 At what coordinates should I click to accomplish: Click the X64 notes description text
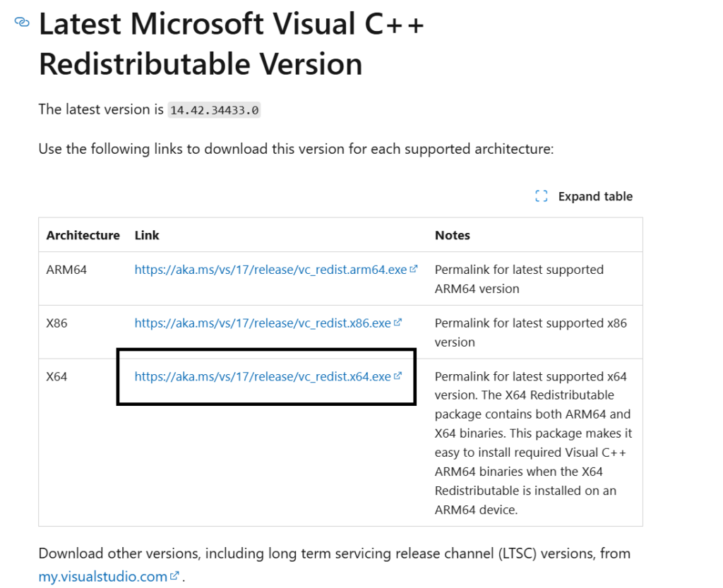[534, 443]
